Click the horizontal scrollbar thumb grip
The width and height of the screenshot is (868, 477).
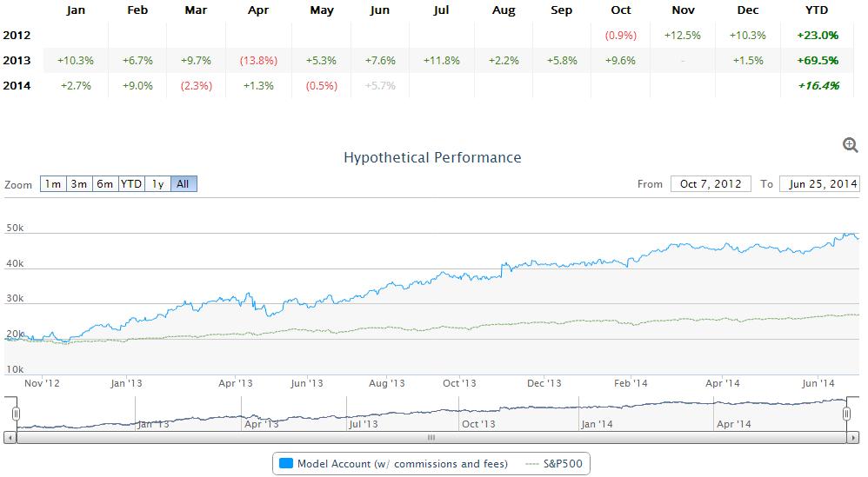(x=431, y=438)
